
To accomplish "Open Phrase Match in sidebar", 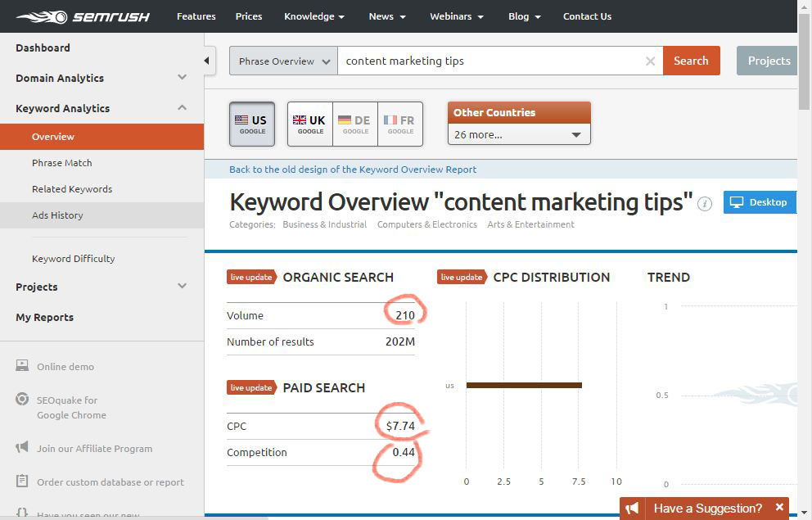I will point(62,163).
